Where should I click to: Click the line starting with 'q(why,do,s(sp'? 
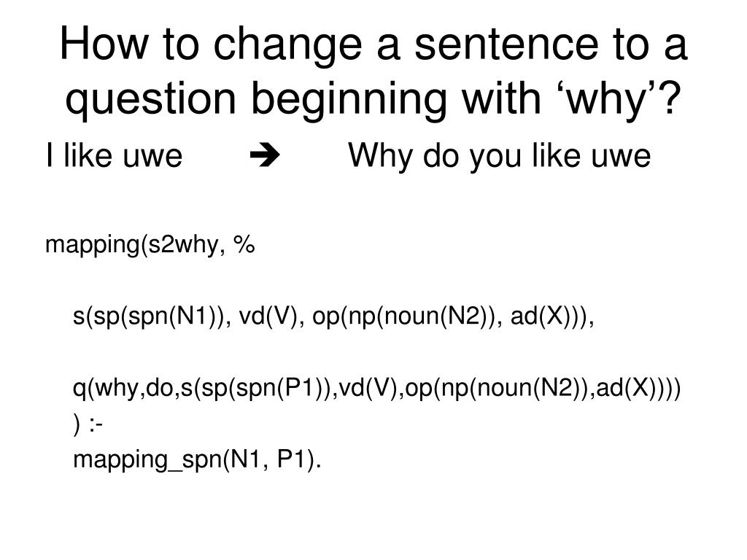(377, 388)
